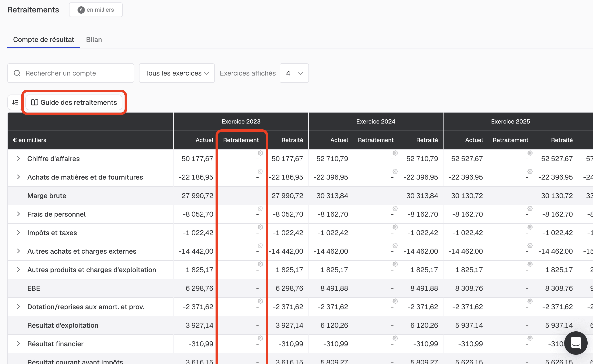Click the sort list icon button

click(x=15, y=102)
